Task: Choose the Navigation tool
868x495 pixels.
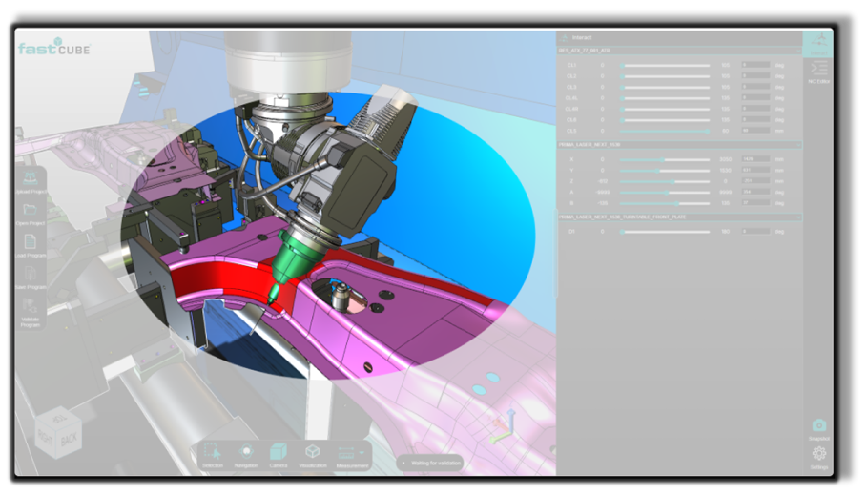Action: coord(246,453)
